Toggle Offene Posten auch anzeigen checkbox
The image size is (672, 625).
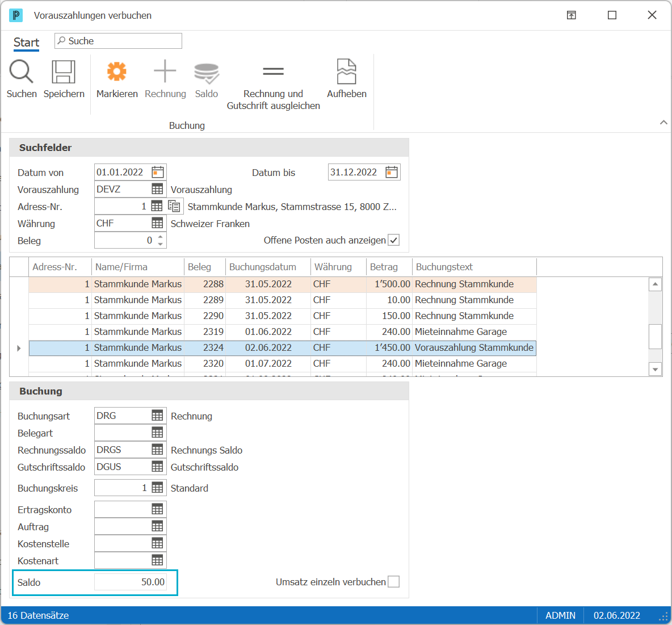(x=393, y=240)
